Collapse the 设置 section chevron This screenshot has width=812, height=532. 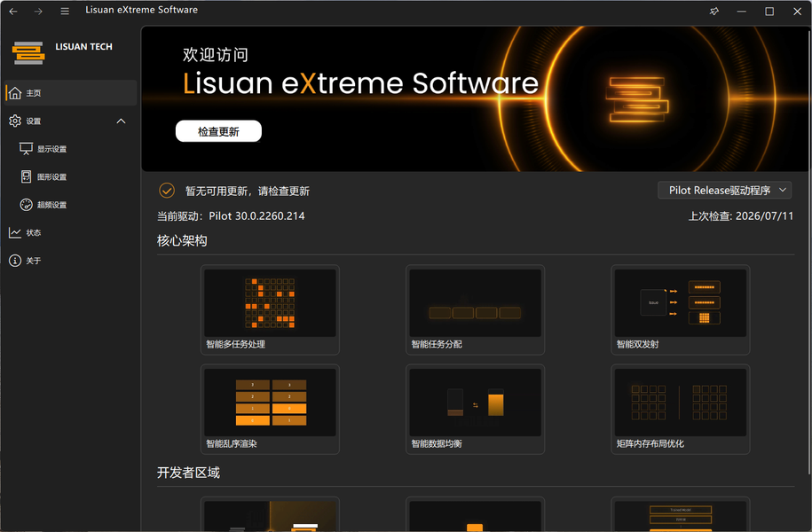pyautogui.click(x=122, y=121)
